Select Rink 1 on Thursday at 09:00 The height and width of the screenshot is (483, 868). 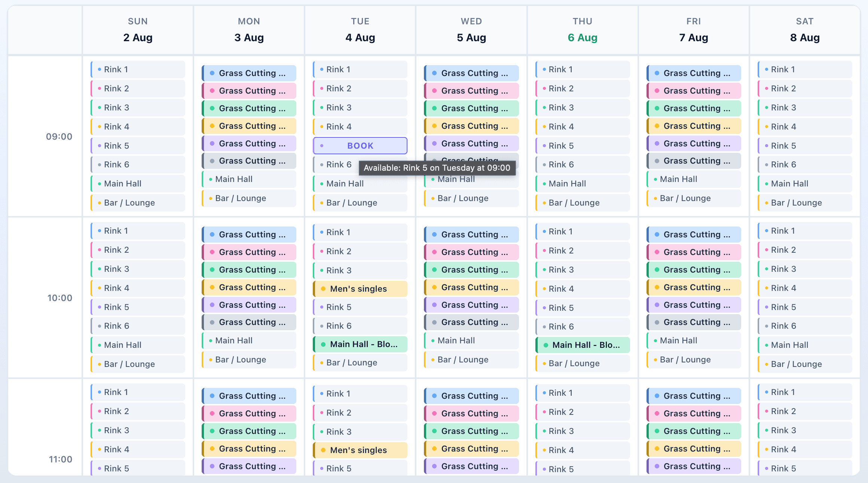click(x=583, y=69)
